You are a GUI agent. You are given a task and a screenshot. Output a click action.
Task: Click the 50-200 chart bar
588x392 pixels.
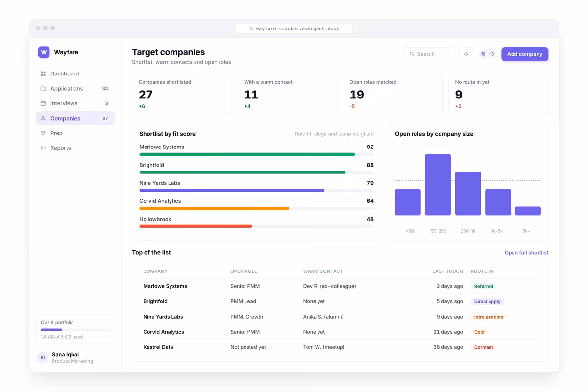pyautogui.click(x=438, y=185)
